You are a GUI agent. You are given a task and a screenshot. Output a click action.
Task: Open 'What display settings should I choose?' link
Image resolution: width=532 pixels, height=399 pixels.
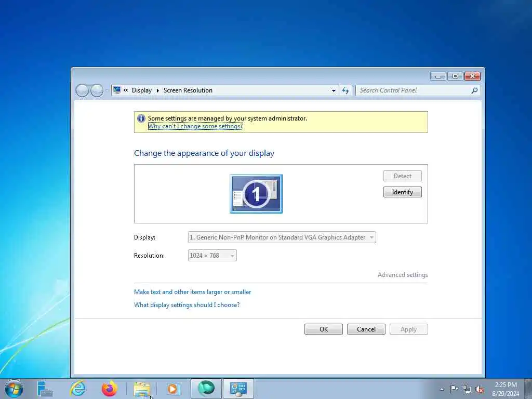tap(187, 304)
